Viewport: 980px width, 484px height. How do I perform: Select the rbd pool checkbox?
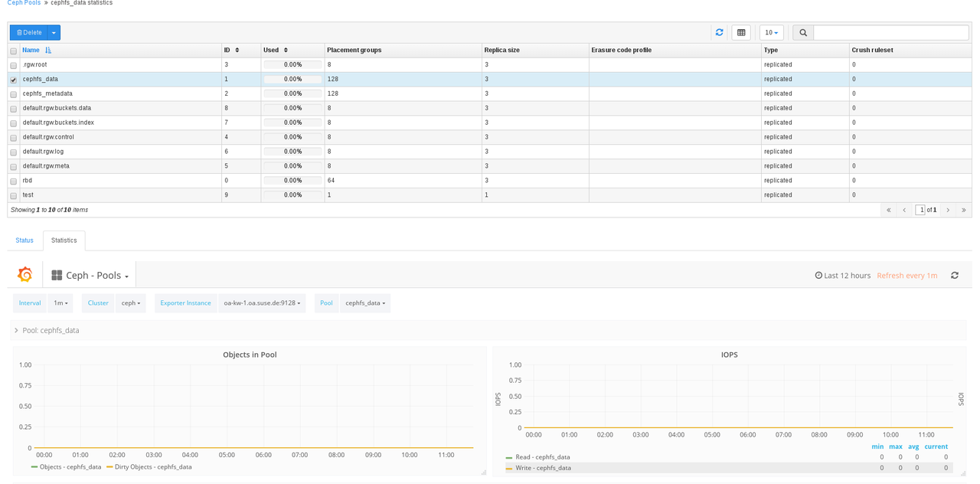coord(13,181)
